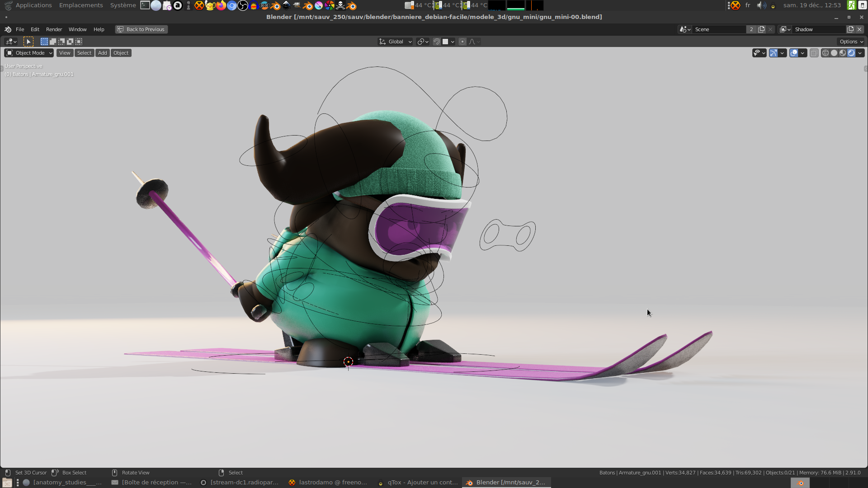Choose Invert selection mode icon

pos(70,42)
